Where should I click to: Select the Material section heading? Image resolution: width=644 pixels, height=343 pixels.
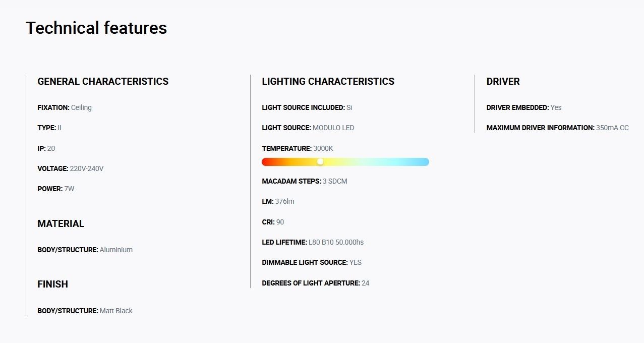click(x=61, y=223)
